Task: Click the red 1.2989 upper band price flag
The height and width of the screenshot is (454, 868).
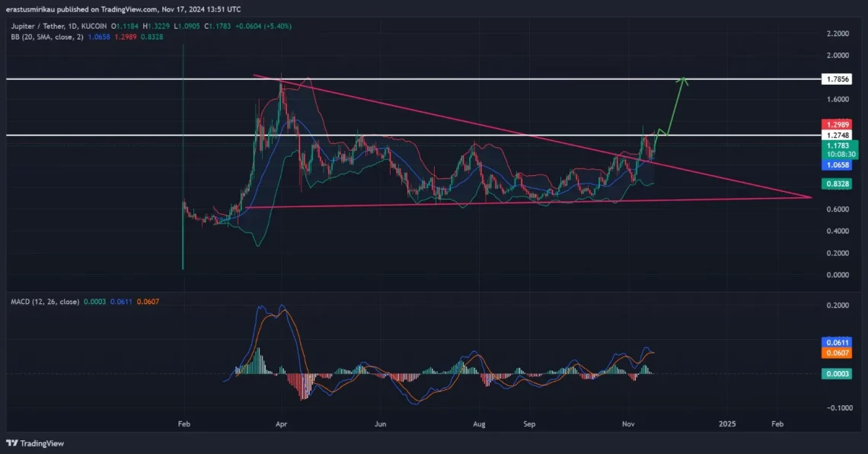Action: click(838, 124)
